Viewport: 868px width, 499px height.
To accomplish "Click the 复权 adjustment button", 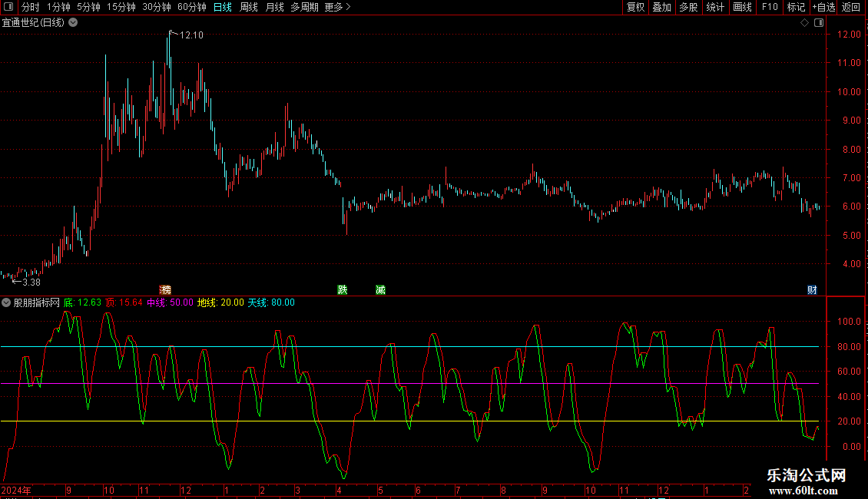I will pos(635,7).
